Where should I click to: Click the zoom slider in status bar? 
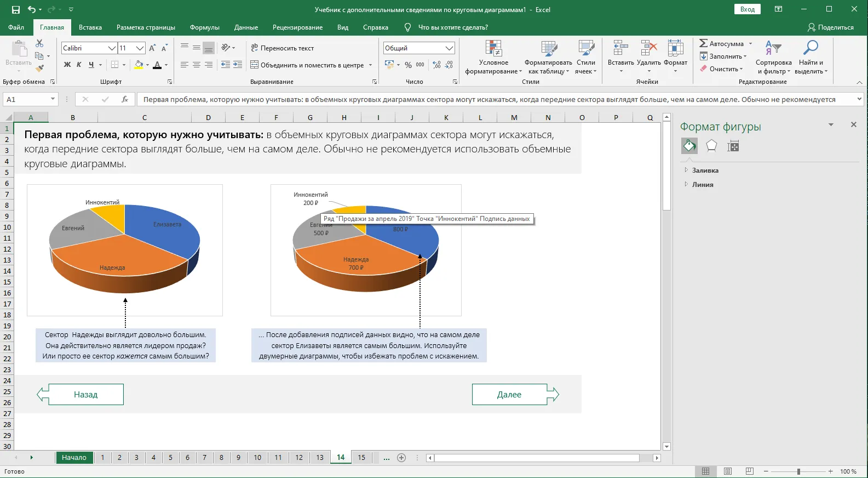point(798,471)
